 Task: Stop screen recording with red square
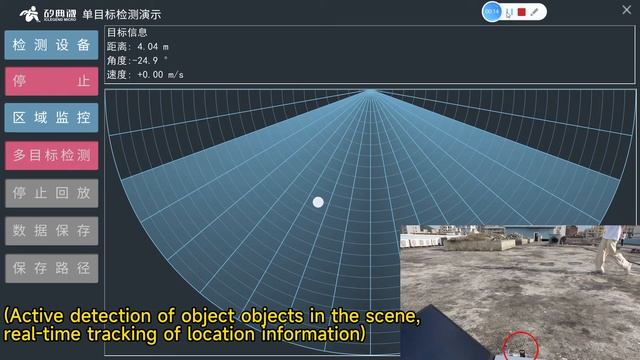[521, 12]
